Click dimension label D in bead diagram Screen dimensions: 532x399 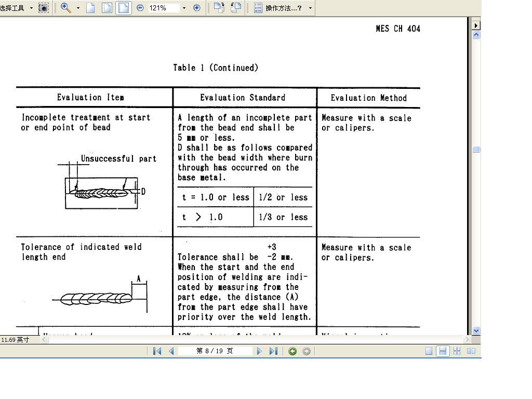click(143, 192)
